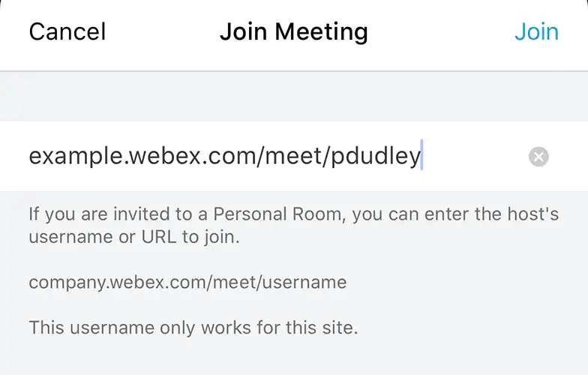Click the text cursor after "pdudley"
The height and width of the screenshot is (375, 588).
[422, 157]
